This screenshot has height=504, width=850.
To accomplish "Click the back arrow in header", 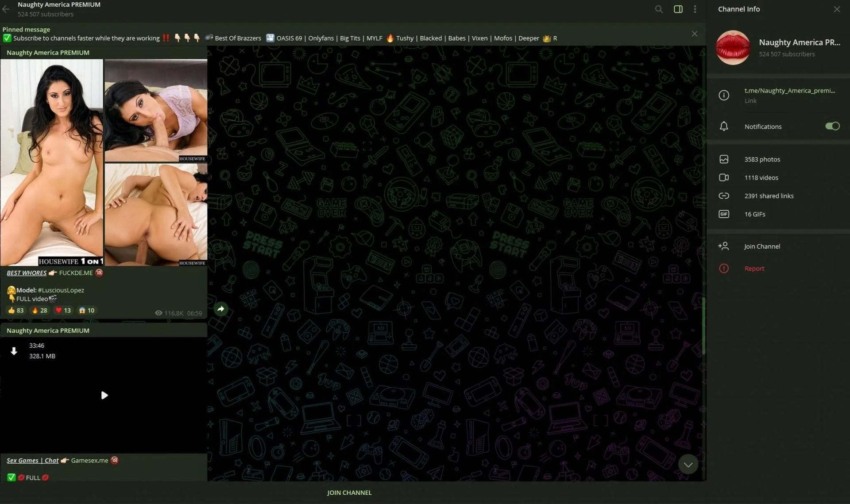I will tap(6, 9).
